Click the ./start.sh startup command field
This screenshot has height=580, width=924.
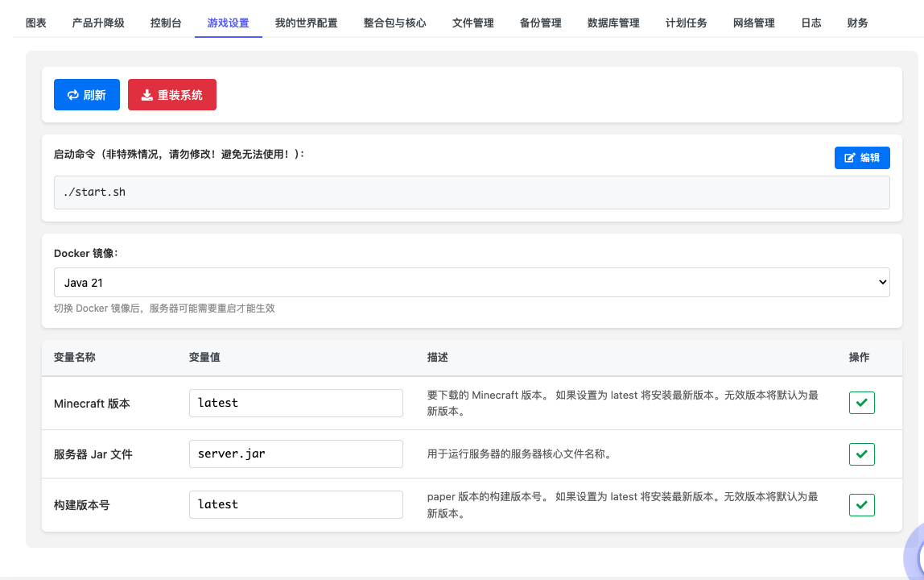point(471,192)
